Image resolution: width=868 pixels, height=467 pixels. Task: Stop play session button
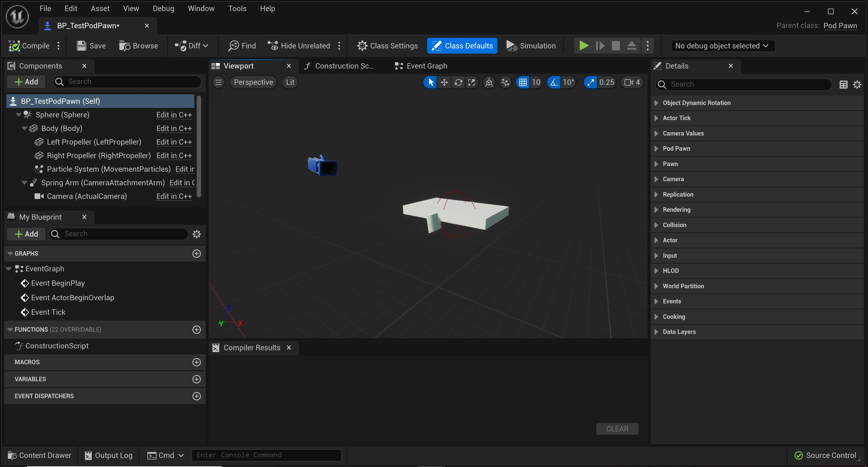click(x=616, y=45)
